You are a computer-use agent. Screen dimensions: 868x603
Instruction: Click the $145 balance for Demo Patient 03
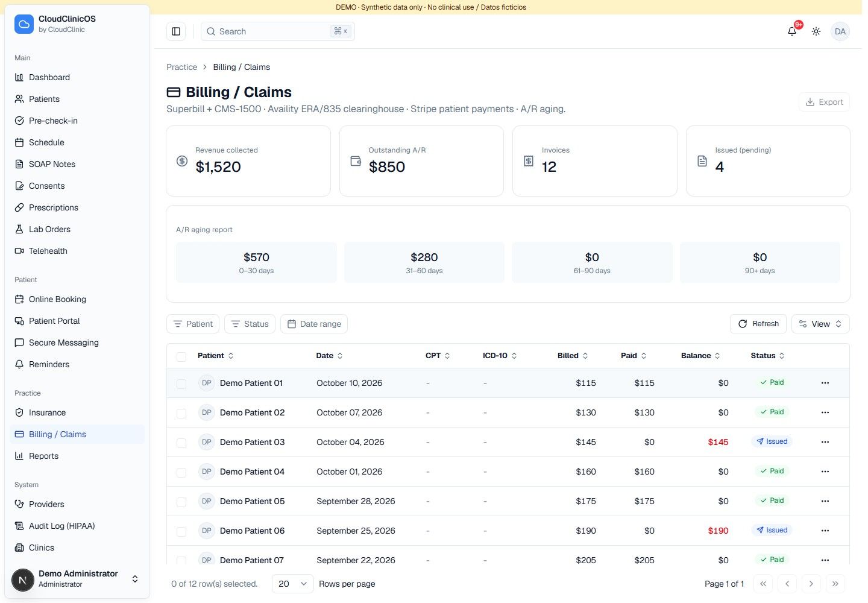[718, 442]
